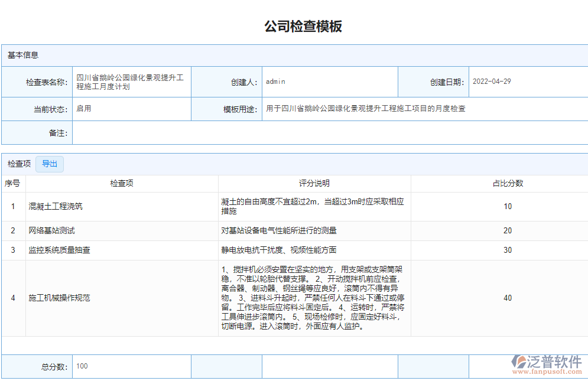Click the 总分数 field showing 100
The width and height of the screenshot is (588, 381).
[x=131, y=366]
